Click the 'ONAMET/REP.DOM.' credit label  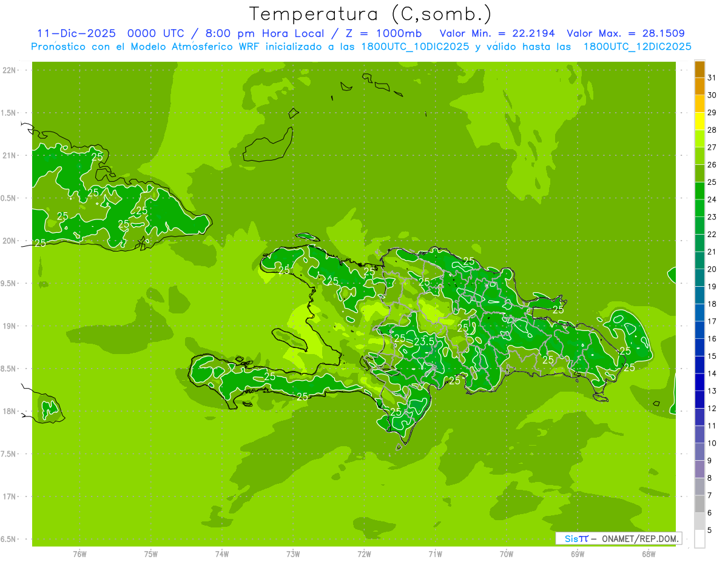[x=639, y=538]
